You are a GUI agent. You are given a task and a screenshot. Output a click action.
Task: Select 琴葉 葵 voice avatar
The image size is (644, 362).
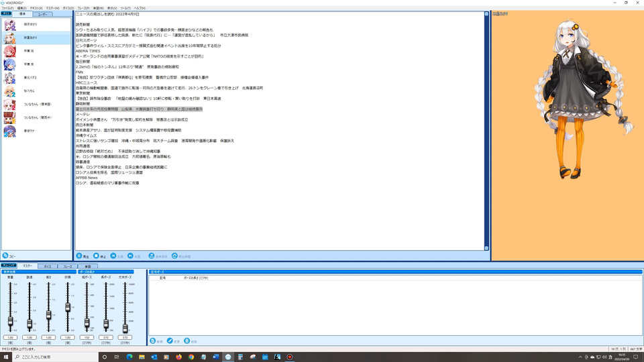10,64
